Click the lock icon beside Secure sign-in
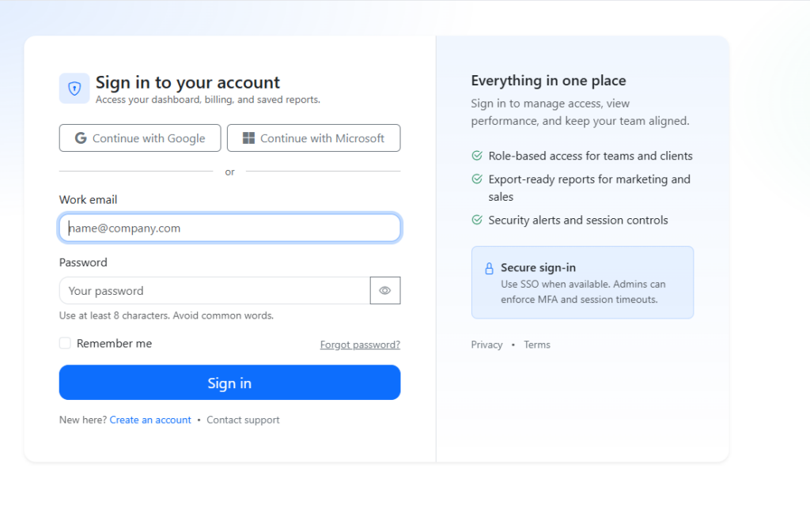 click(x=489, y=269)
